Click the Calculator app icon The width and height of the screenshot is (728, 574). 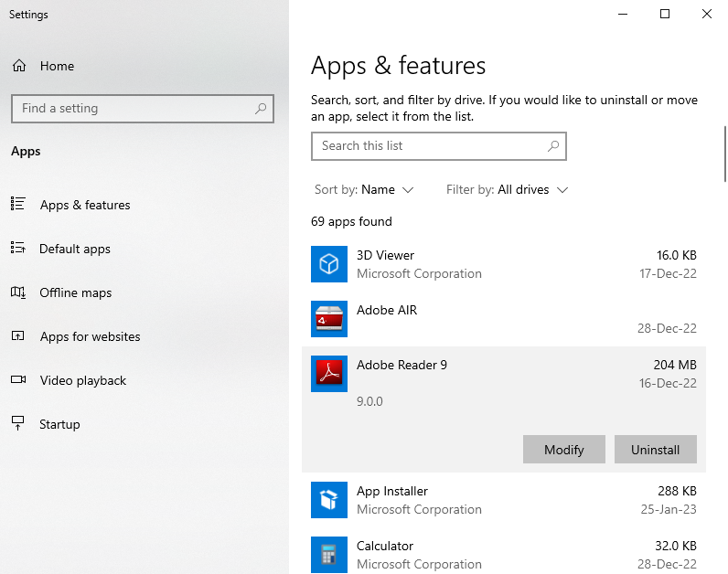pos(329,555)
